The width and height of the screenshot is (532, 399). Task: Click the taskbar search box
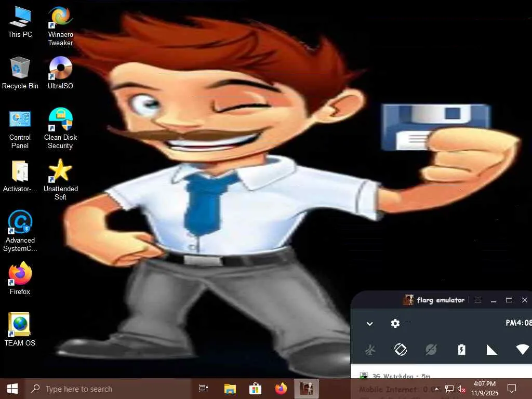pyautogui.click(x=109, y=389)
